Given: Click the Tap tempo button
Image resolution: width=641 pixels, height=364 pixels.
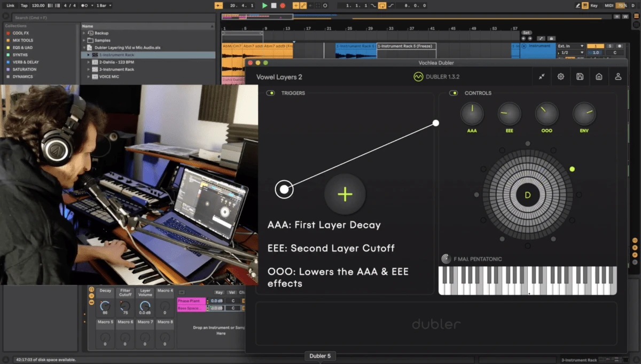Looking at the screenshot, I should (x=24, y=5).
